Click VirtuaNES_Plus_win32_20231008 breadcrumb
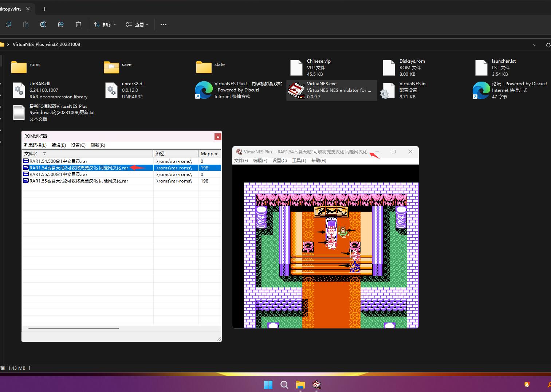This screenshot has height=392, width=551. [46, 44]
